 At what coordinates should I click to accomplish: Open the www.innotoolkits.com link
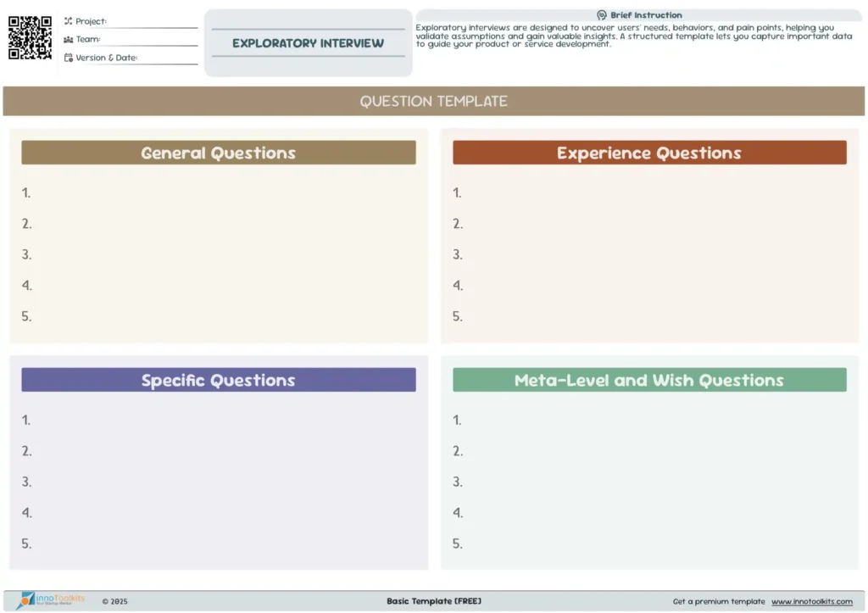tap(811, 602)
